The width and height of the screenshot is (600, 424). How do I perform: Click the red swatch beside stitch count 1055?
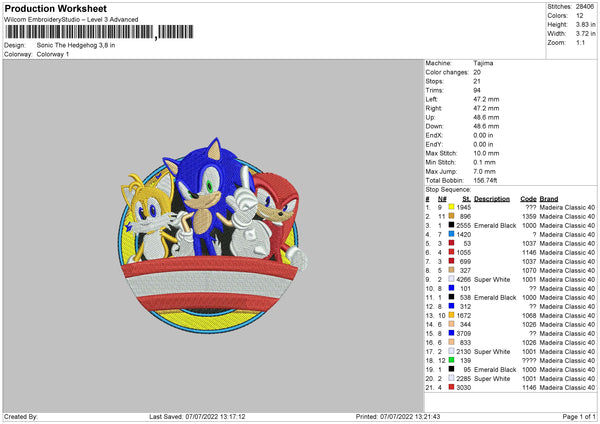click(451, 252)
